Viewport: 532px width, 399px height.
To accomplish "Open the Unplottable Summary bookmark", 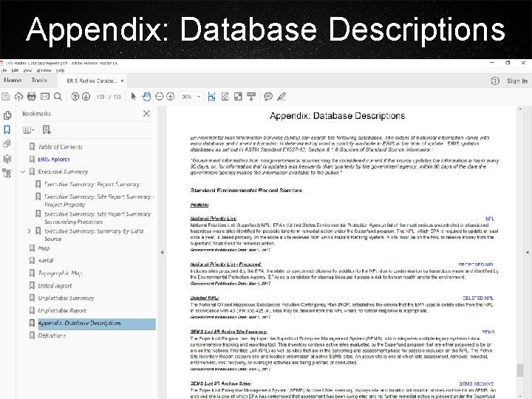I will coord(66,299).
